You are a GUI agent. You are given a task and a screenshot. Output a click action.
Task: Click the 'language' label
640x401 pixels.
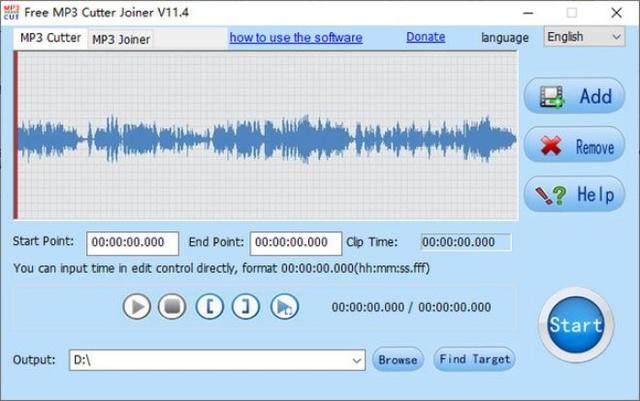pyautogui.click(x=505, y=38)
